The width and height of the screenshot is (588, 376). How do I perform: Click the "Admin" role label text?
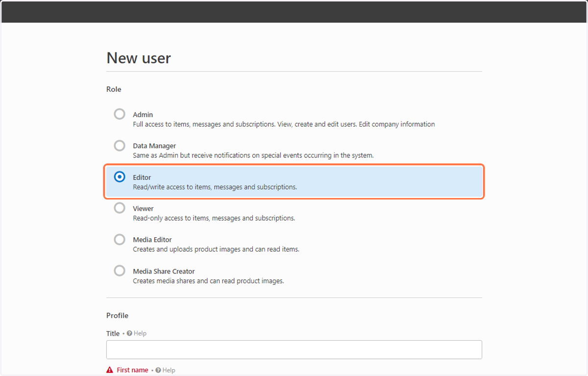tap(143, 115)
